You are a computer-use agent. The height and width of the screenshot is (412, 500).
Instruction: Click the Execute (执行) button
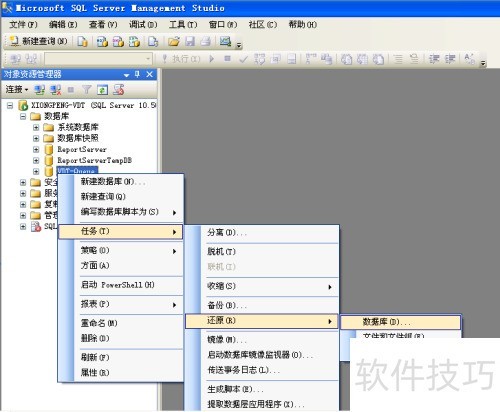click(x=182, y=59)
